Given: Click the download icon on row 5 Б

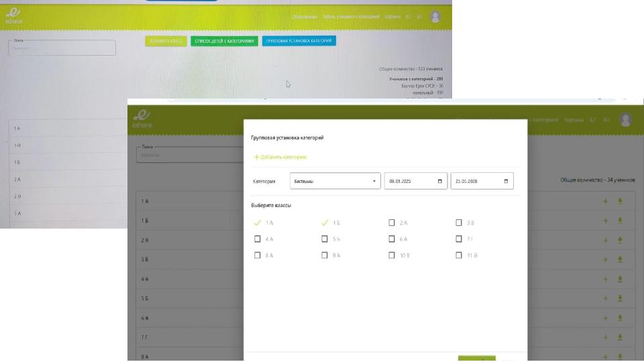Looking at the screenshot, I should (x=620, y=298).
